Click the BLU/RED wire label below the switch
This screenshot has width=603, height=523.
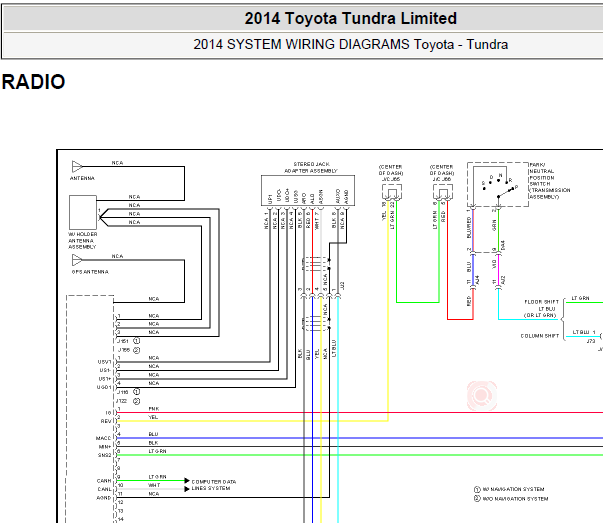469,228
